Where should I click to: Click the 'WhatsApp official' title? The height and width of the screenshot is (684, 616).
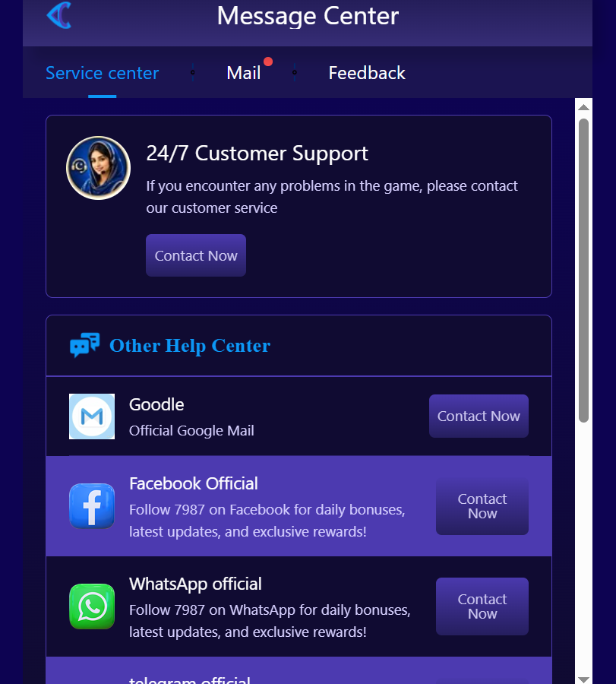pos(195,584)
